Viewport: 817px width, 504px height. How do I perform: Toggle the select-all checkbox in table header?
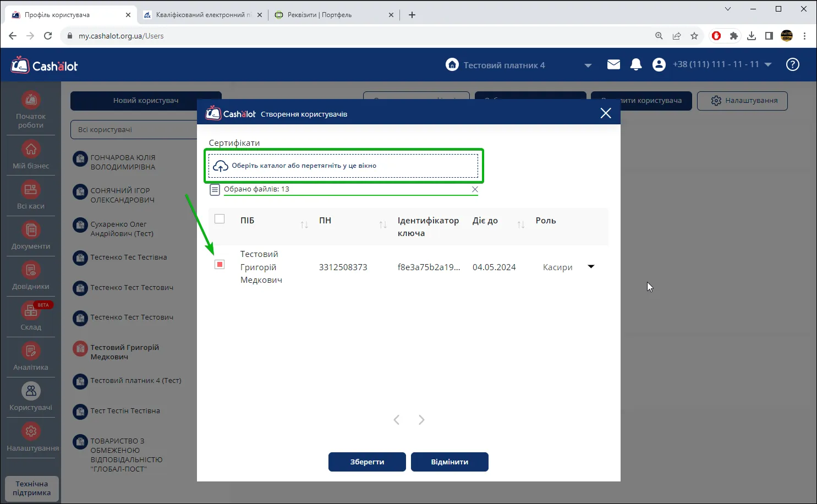click(220, 219)
